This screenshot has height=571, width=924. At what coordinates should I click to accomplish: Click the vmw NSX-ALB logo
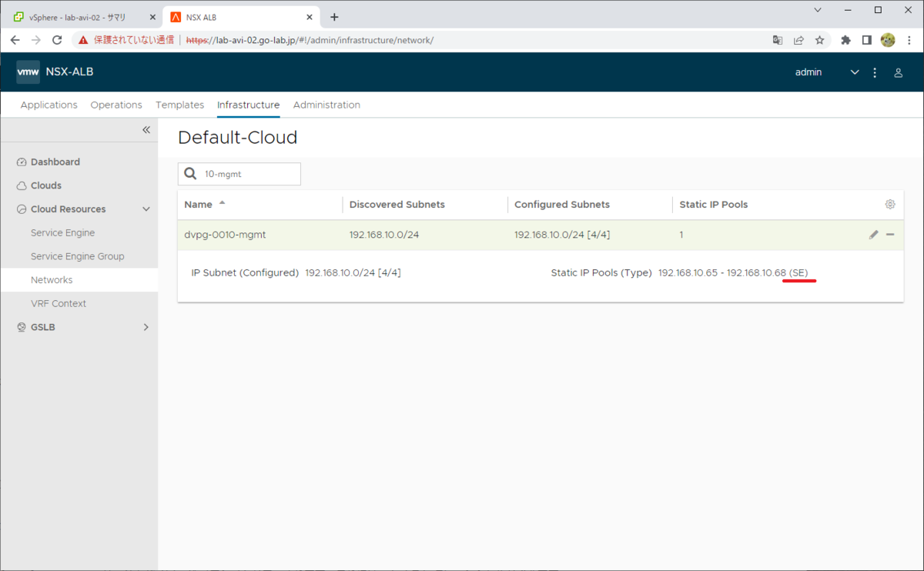55,72
